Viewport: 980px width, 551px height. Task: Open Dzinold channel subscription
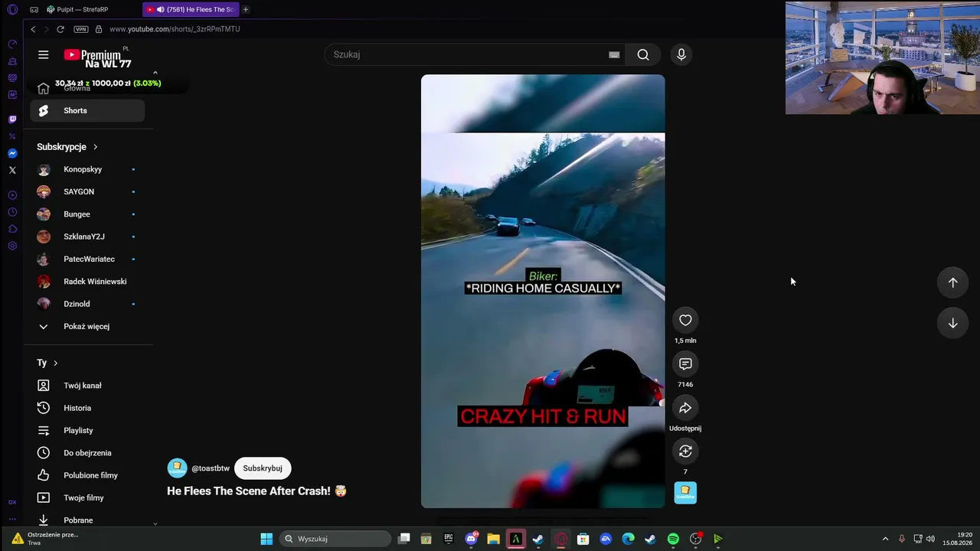(87, 304)
